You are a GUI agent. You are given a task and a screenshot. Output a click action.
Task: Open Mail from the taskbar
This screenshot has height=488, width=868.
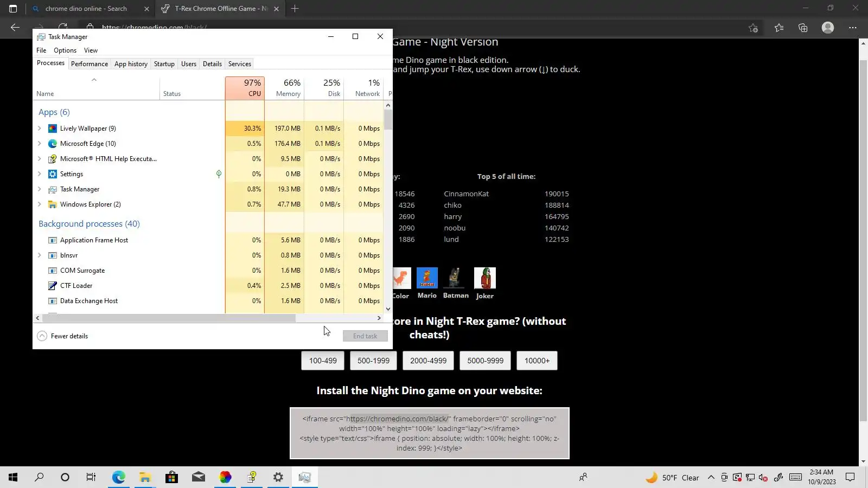198,477
